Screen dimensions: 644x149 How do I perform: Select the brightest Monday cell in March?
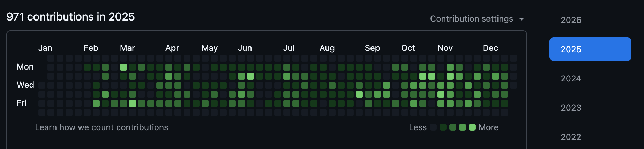(x=123, y=67)
